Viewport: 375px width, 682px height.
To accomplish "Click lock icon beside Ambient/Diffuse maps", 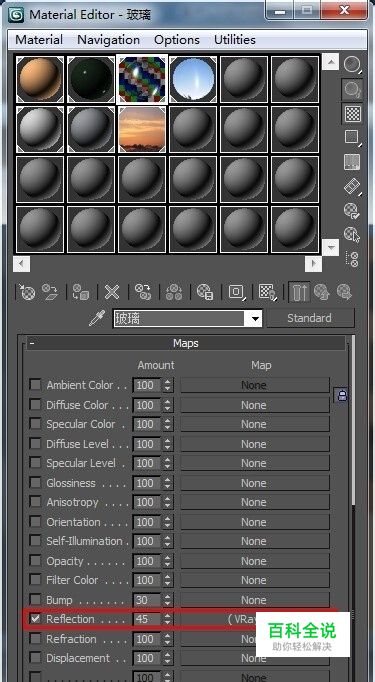I will [342, 395].
